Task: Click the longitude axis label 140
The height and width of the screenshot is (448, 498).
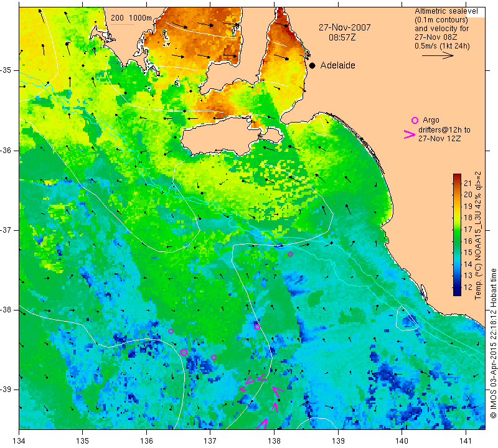Action: (x=402, y=441)
